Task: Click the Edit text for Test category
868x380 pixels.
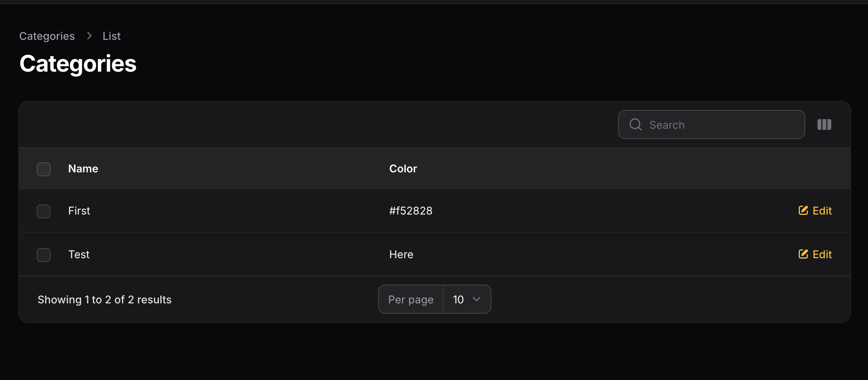Action: 822,254
